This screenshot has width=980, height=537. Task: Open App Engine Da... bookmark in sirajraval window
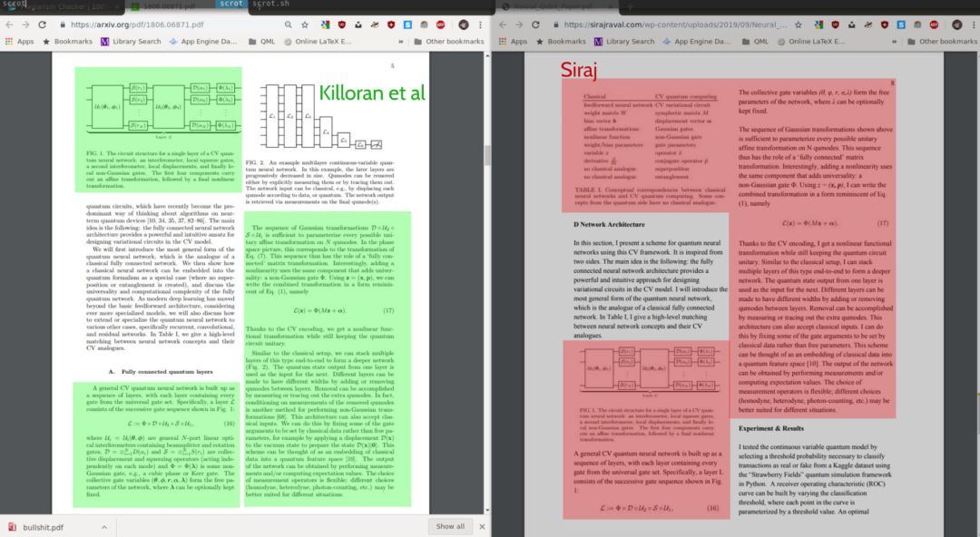[x=696, y=41]
